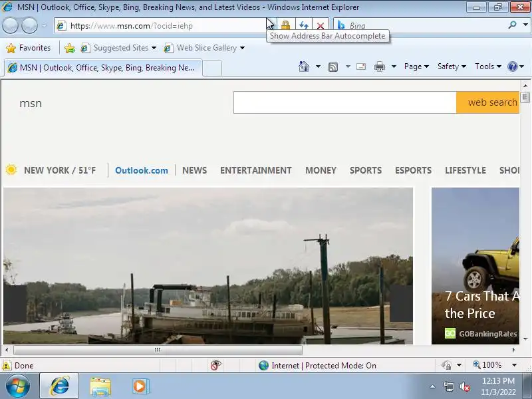532x399 pixels.
Task: Launch Windows Media Player from taskbar
Action: point(140,386)
